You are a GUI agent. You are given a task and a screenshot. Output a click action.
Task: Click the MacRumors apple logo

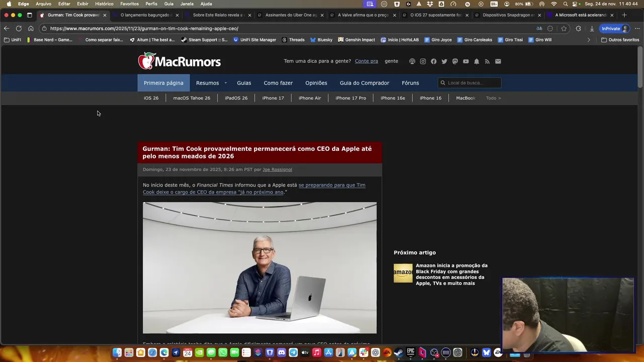coord(146,61)
